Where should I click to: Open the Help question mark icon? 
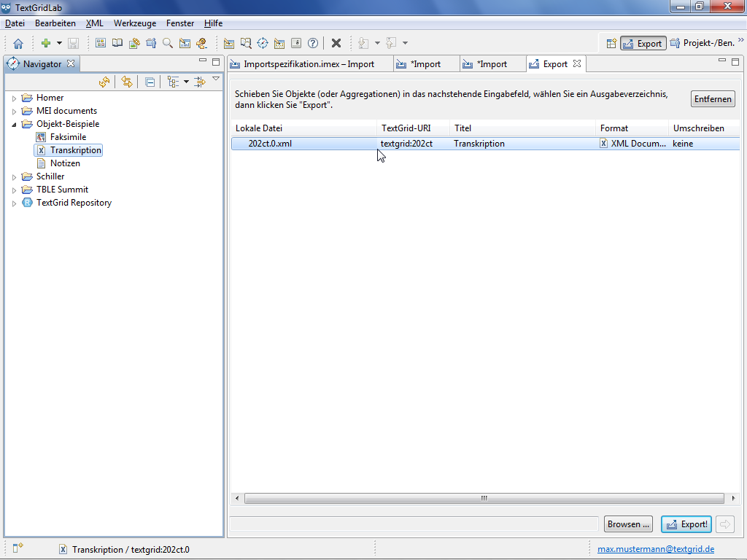pyautogui.click(x=313, y=44)
